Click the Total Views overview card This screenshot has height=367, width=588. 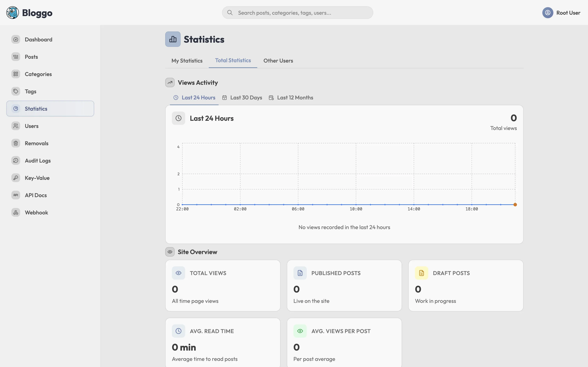pyautogui.click(x=223, y=285)
